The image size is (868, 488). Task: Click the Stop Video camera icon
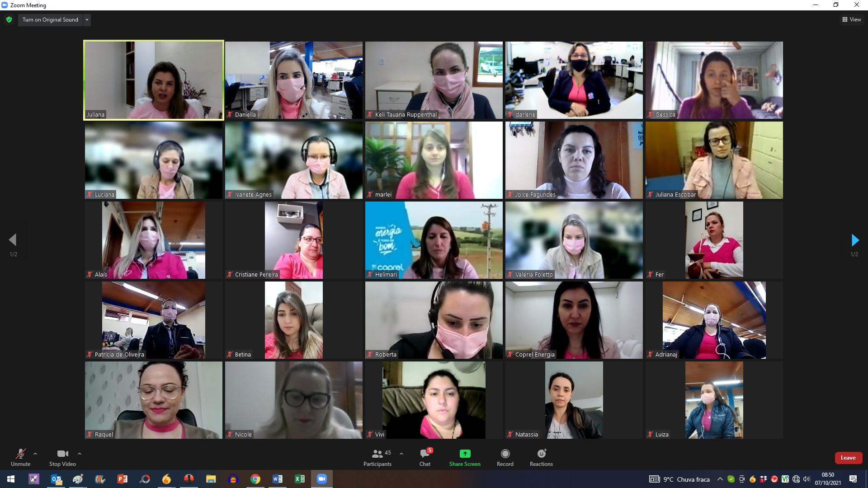62,454
